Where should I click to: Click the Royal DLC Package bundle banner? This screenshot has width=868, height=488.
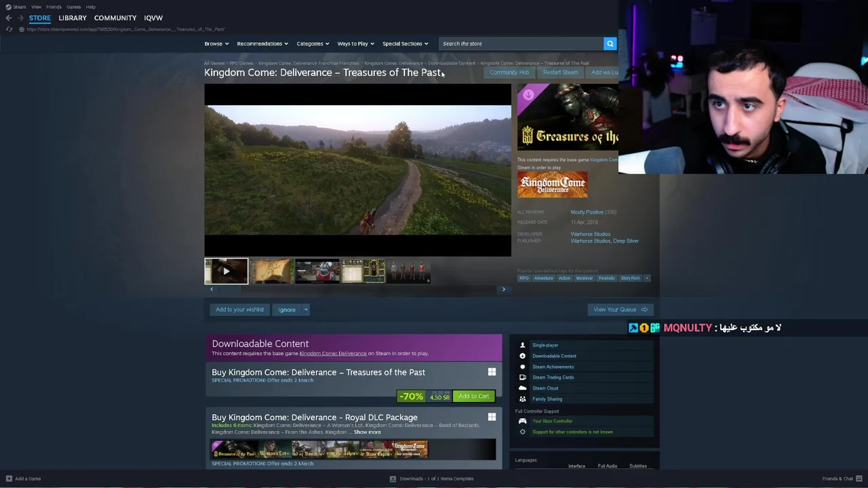pyautogui.click(x=353, y=449)
